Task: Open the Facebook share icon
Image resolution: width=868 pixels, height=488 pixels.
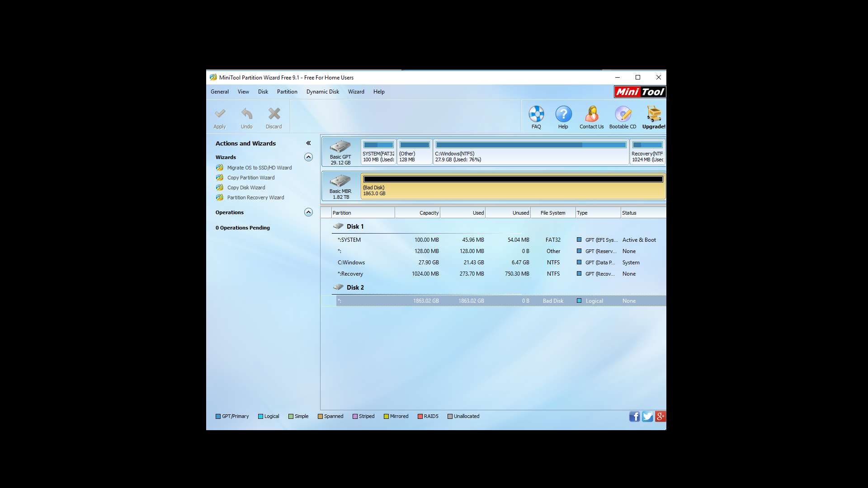Action: click(634, 417)
